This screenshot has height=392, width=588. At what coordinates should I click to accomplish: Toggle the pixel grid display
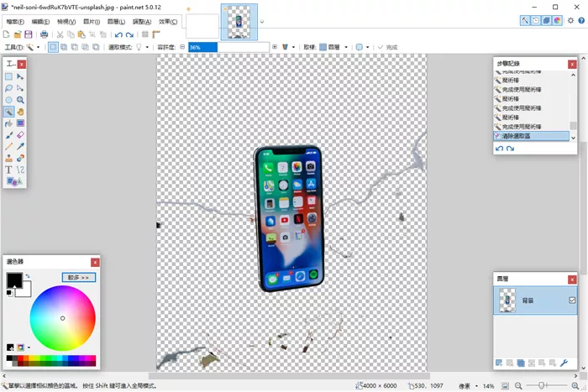pos(145,34)
